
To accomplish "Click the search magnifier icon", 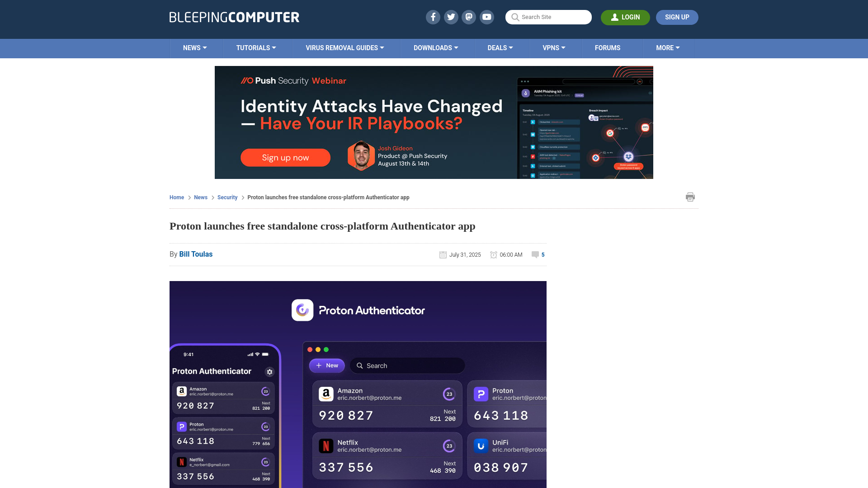I will [x=515, y=17].
